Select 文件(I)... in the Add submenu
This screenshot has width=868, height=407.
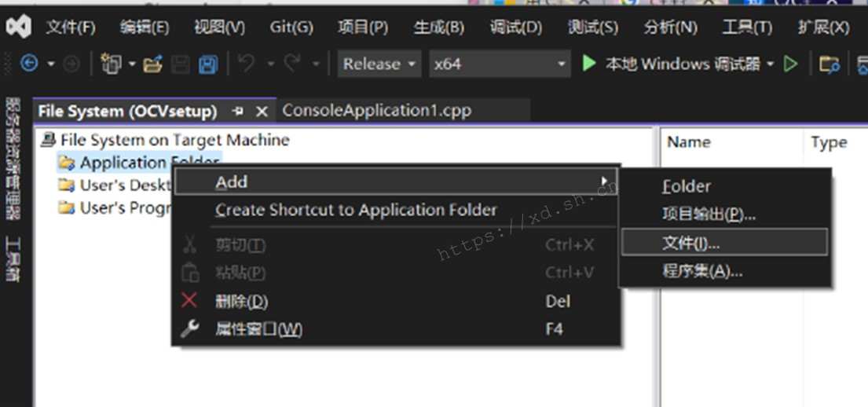(724, 243)
